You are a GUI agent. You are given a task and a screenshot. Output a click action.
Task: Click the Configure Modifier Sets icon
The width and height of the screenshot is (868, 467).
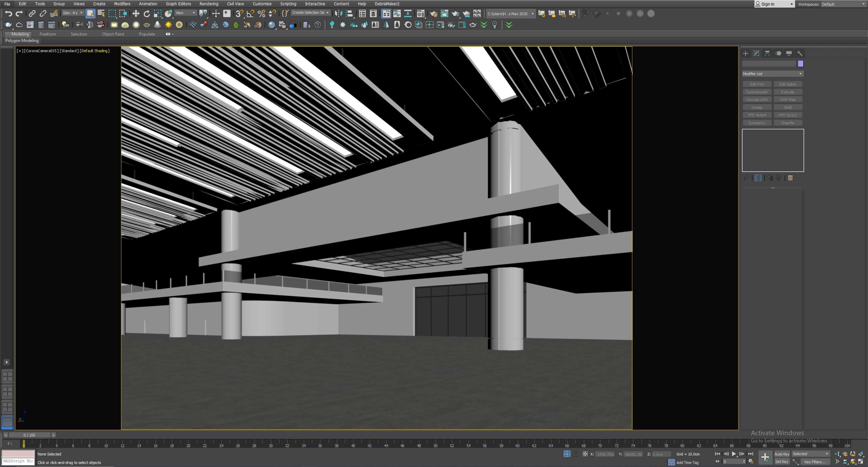(x=790, y=178)
